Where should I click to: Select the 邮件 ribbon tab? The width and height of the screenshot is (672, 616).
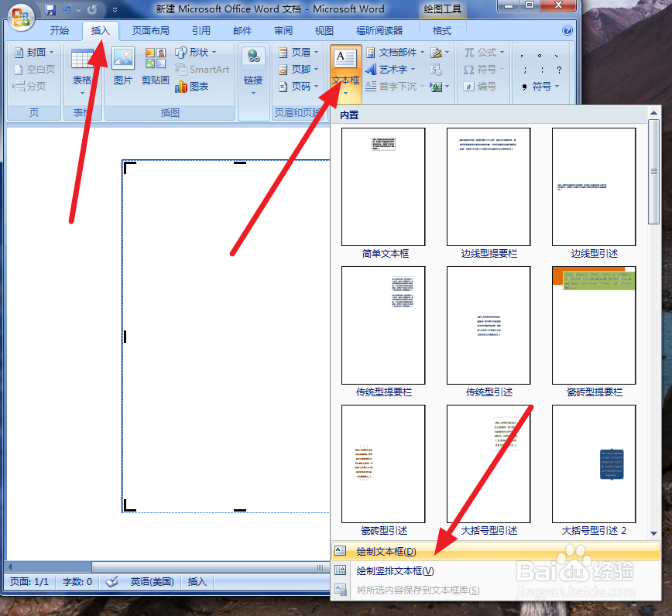pos(242,31)
